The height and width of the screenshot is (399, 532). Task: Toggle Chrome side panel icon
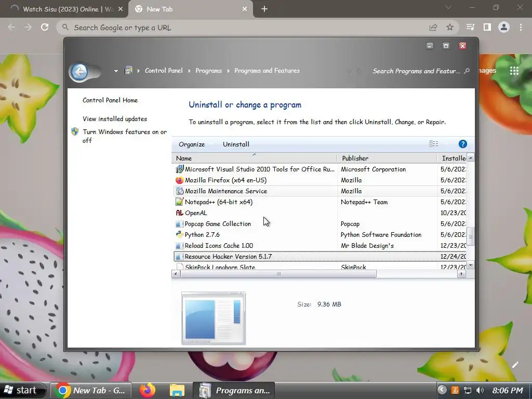[487, 27]
